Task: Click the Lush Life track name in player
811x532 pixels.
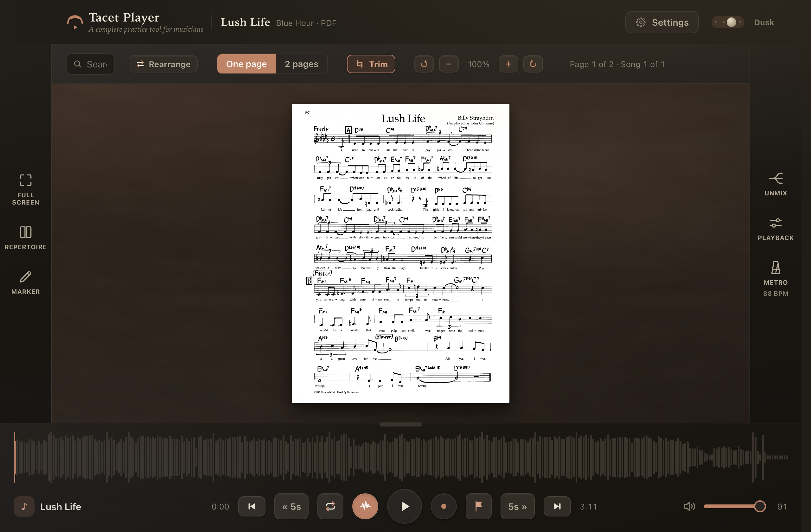Action: click(61, 506)
